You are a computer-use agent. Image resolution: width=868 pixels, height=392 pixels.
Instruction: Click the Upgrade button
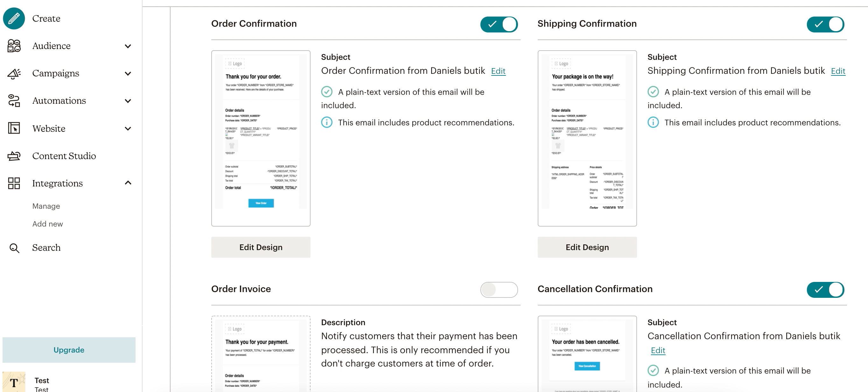[69, 350]
